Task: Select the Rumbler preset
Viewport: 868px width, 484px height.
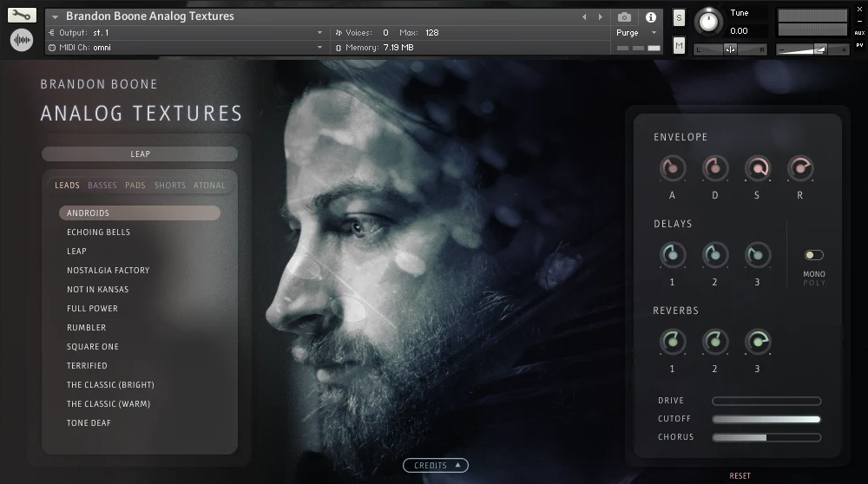Action: (86, 328)
